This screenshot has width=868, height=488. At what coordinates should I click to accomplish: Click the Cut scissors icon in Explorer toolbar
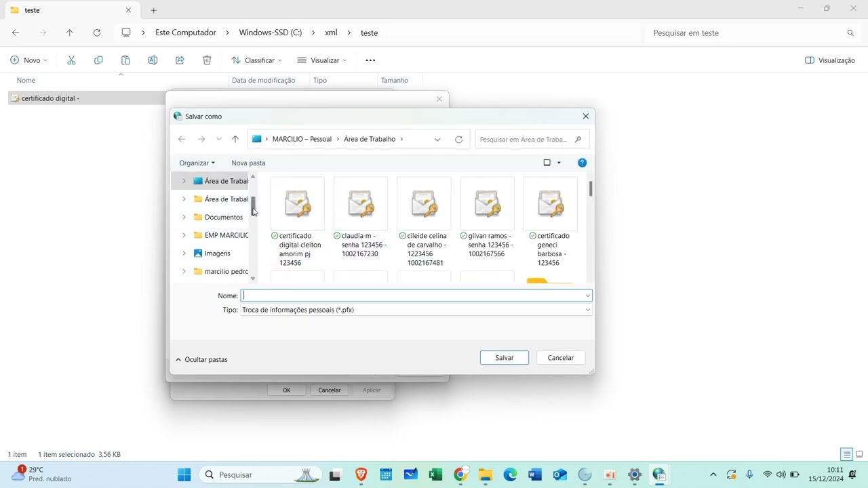point(71,60)
